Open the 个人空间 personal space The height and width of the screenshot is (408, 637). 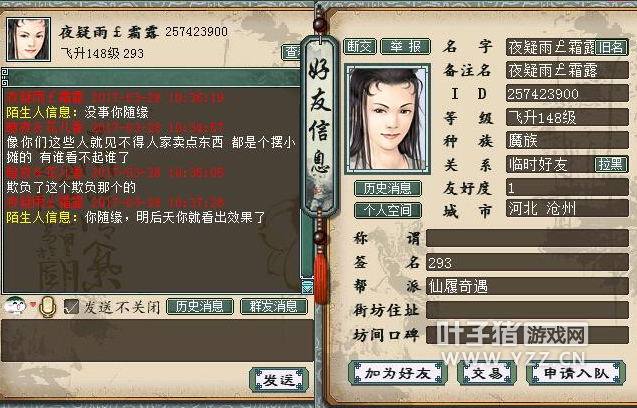pos(388,210)
